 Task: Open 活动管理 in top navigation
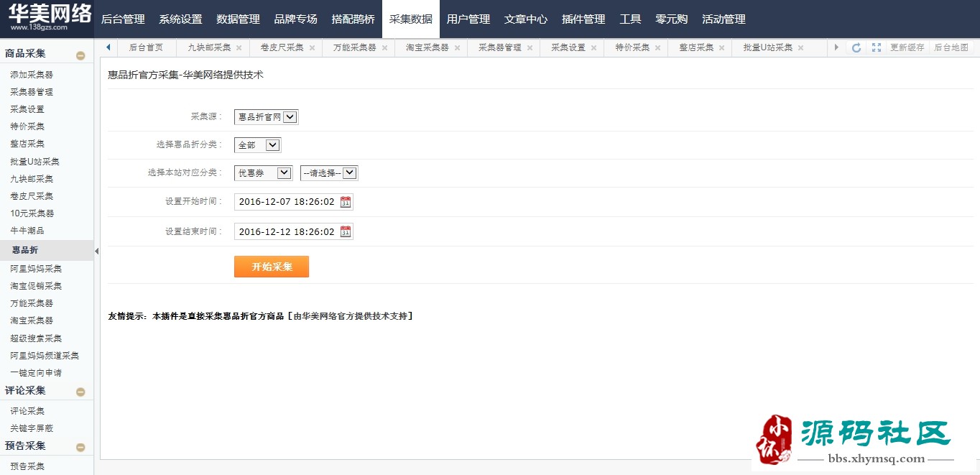coord(724,19)
